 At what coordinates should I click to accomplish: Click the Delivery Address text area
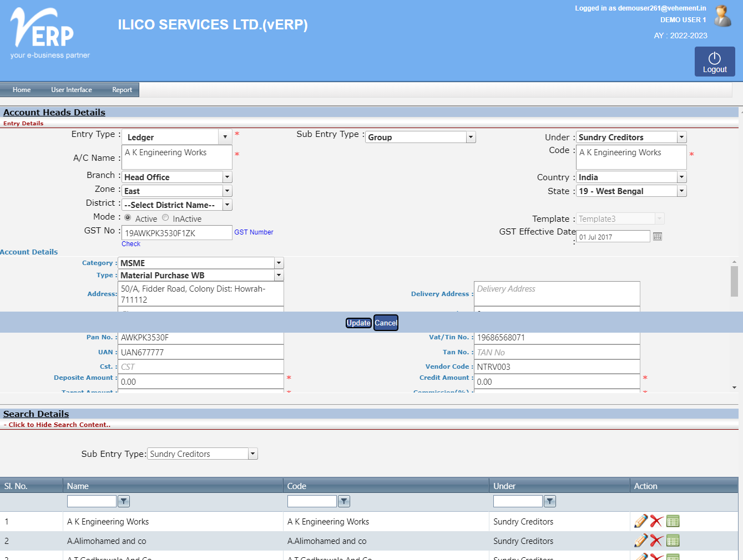point(557,294)
